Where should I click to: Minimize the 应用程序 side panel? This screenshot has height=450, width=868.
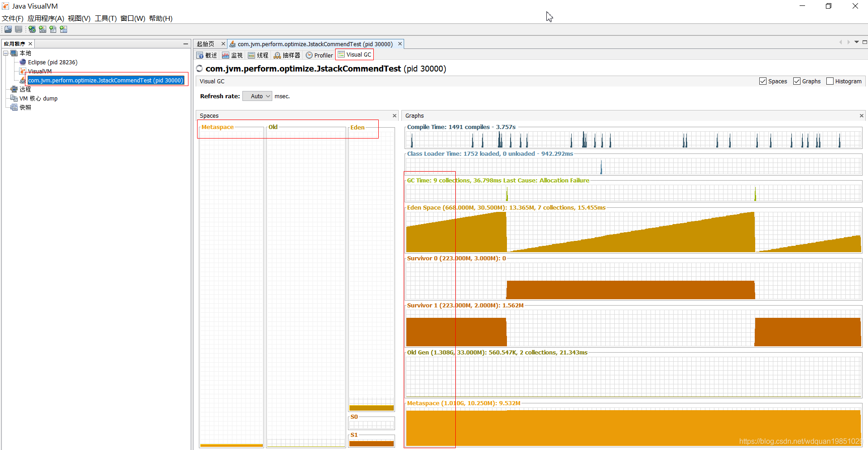tap(186, 44)
